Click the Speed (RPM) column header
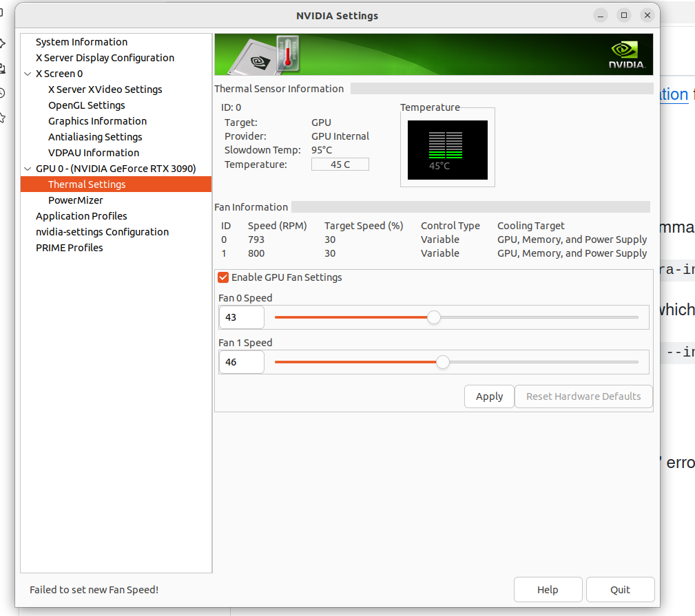 point(277,226)
